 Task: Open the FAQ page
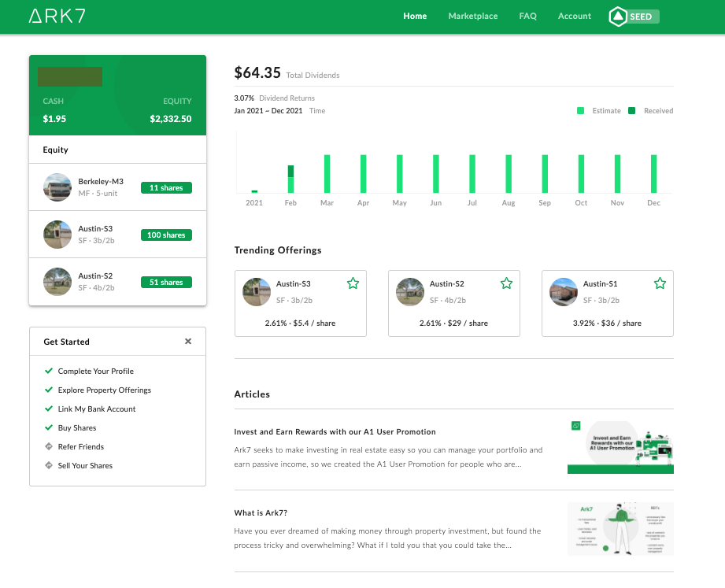coord(527,17)
